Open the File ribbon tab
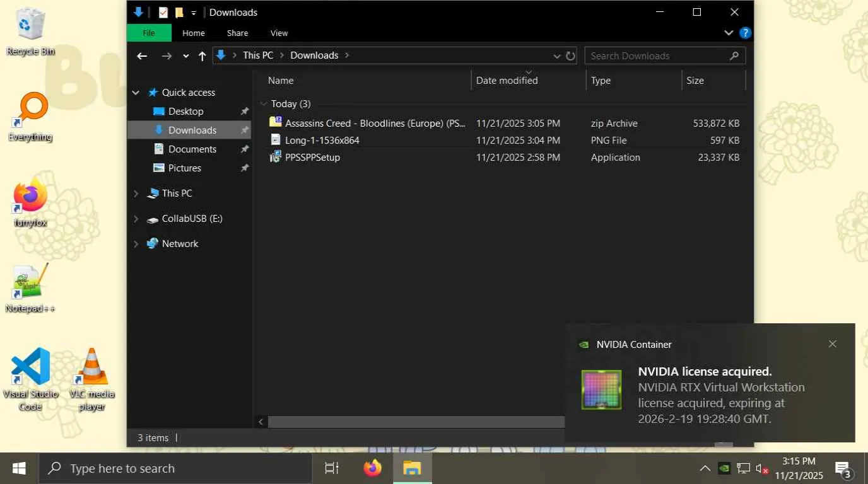The image size is (868, 484). coord(149,33)
